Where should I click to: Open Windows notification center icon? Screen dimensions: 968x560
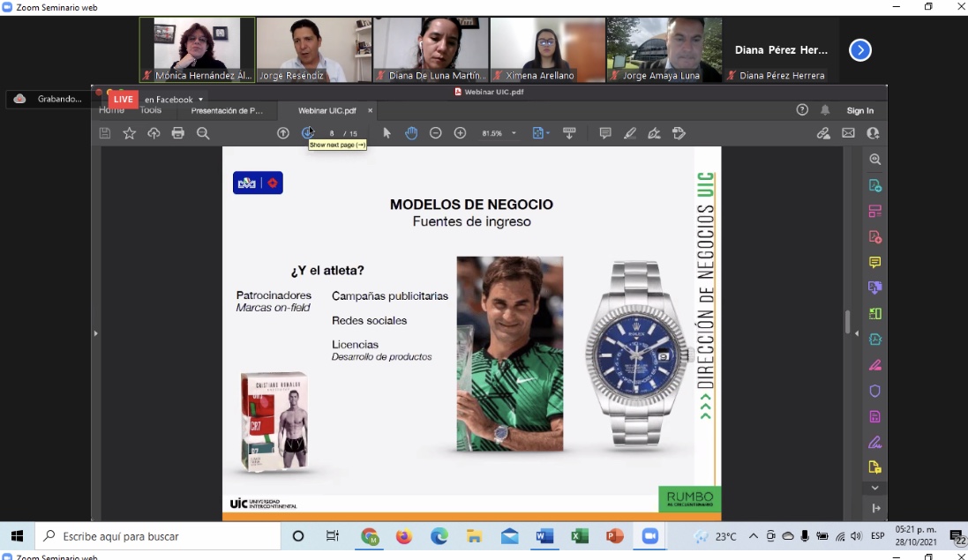tap(957, 536)
